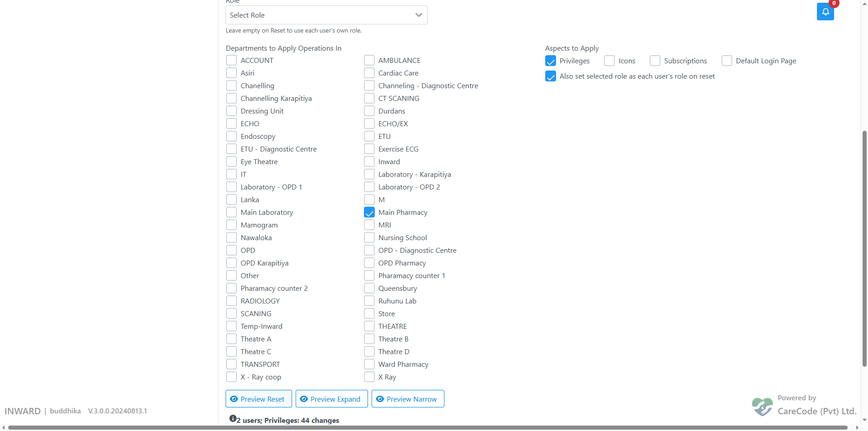
Task: Select the Nursing School checkbox
Action: click(x=369, y=237)
